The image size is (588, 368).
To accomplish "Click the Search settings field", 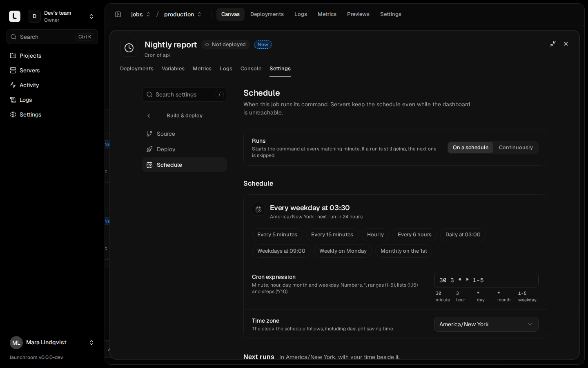I will coord(185,94).
